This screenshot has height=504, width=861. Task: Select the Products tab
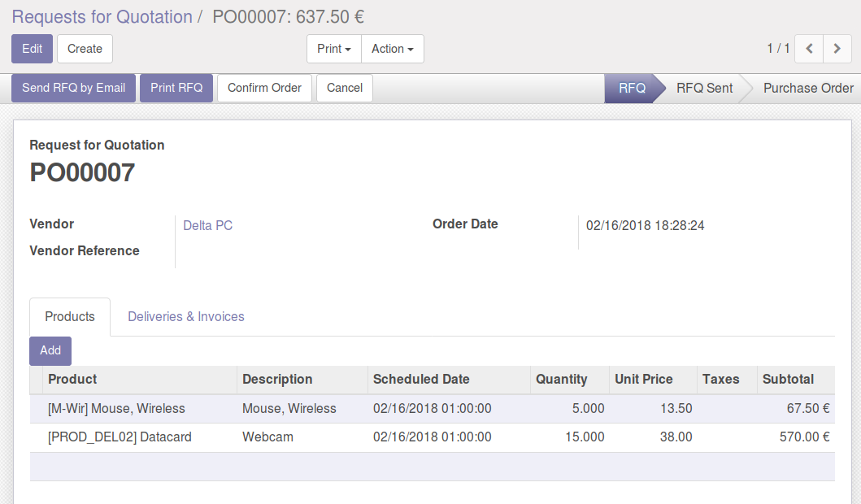pyautogui.click(x=70, y=316)
